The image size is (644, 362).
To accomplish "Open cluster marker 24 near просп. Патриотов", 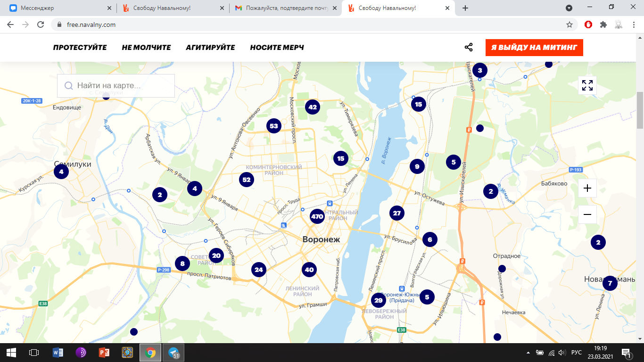I will (258, 270).
